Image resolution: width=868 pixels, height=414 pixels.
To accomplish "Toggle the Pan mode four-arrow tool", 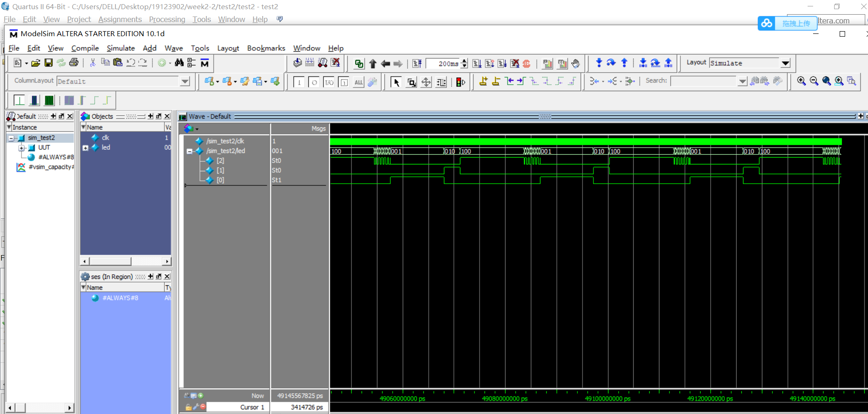I will point(426,82).
